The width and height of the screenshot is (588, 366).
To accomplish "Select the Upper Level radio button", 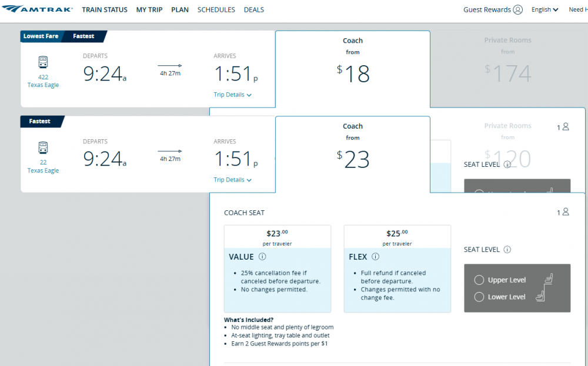I will click(x=479, y=280).
